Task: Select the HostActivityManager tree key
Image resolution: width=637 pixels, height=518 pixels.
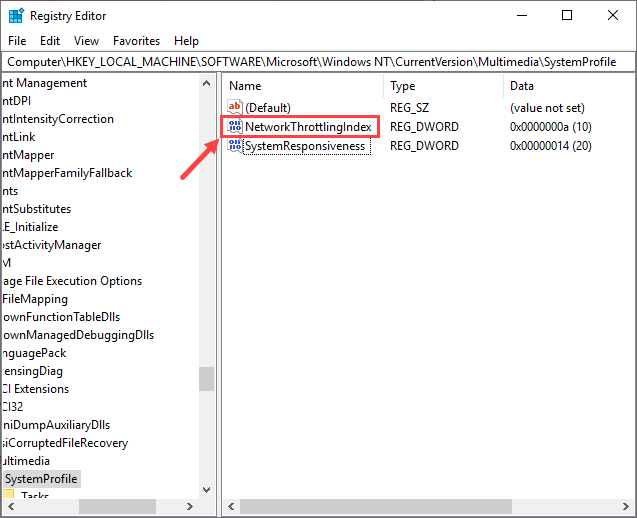Action: (x=51, y=245)
